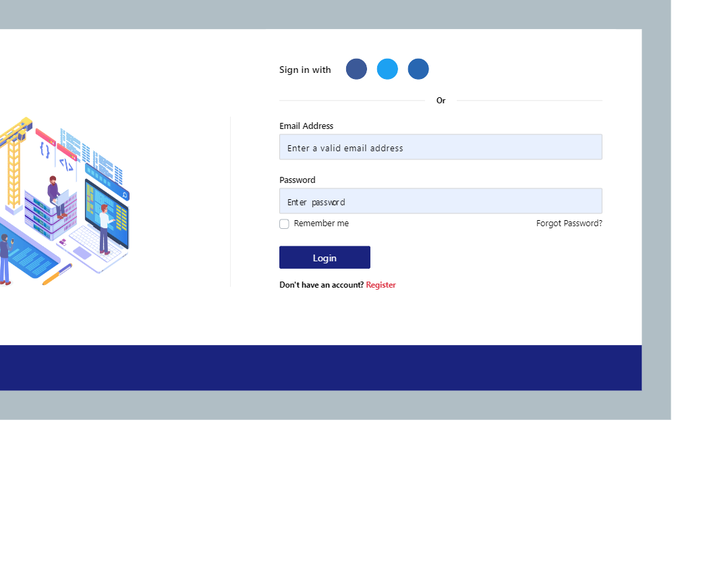728x578 pixels.
Task: Click into the Enter password field
Action: click(x=441, y=201)
